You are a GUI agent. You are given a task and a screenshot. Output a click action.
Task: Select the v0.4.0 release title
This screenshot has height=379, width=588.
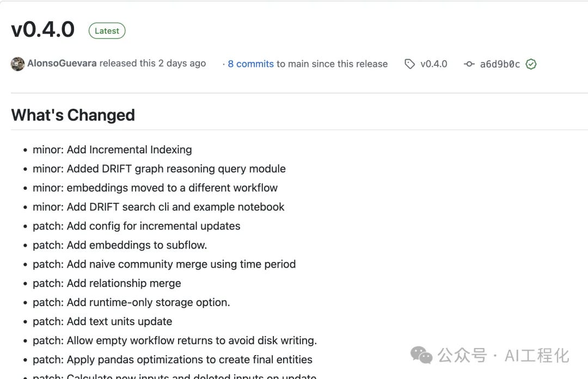tap(42, 29)
